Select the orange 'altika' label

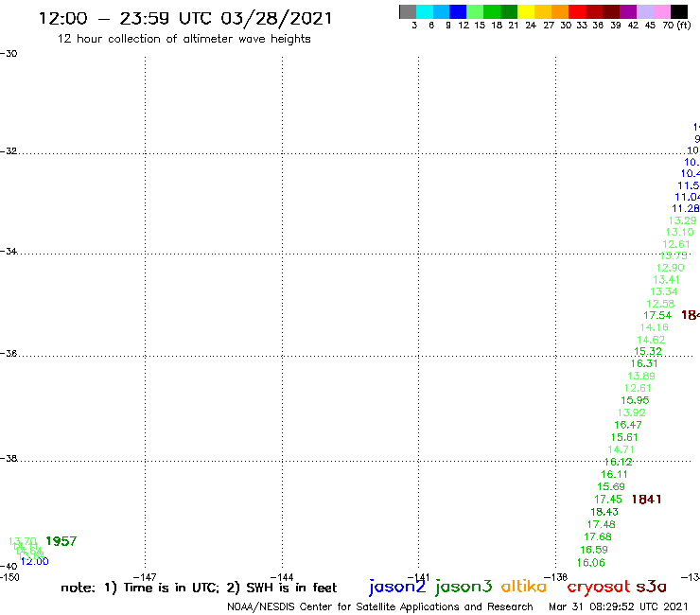(524, 587)
